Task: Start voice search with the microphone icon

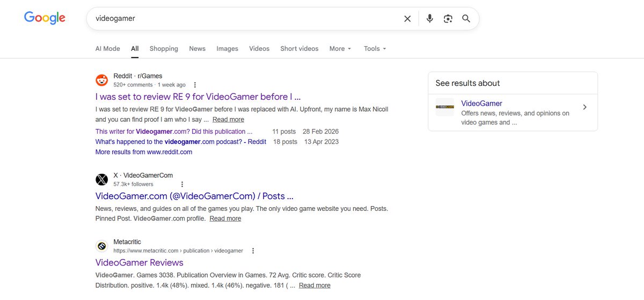Action: point(429,19)
